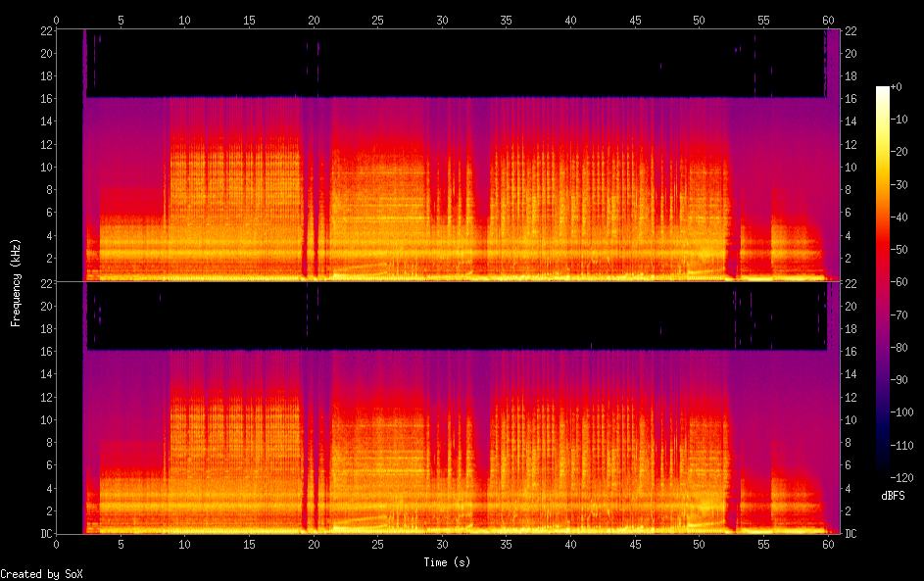Click the '-10' color scale label
The width and height of the screenshot is (924, 581).
pyautogui.click(x=899, y=120)
